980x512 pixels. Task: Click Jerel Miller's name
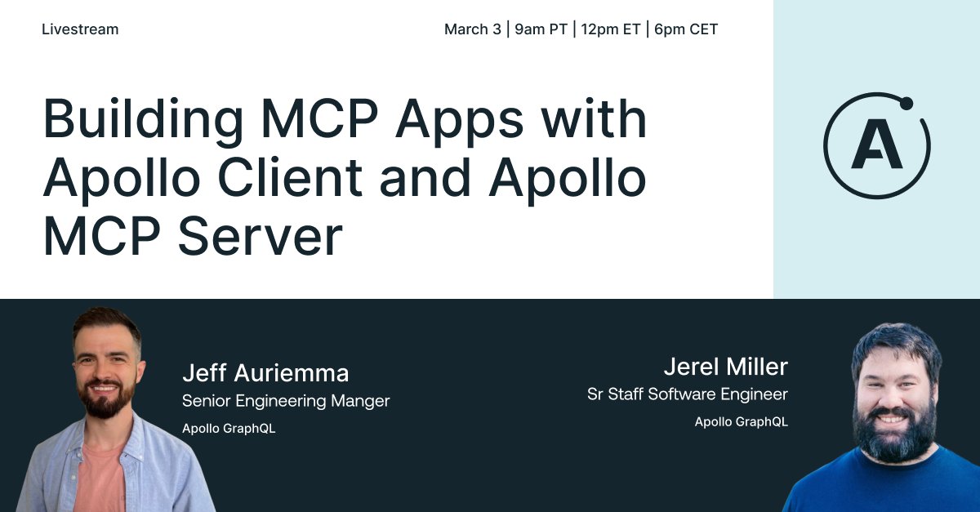click(x=724, y=367)
